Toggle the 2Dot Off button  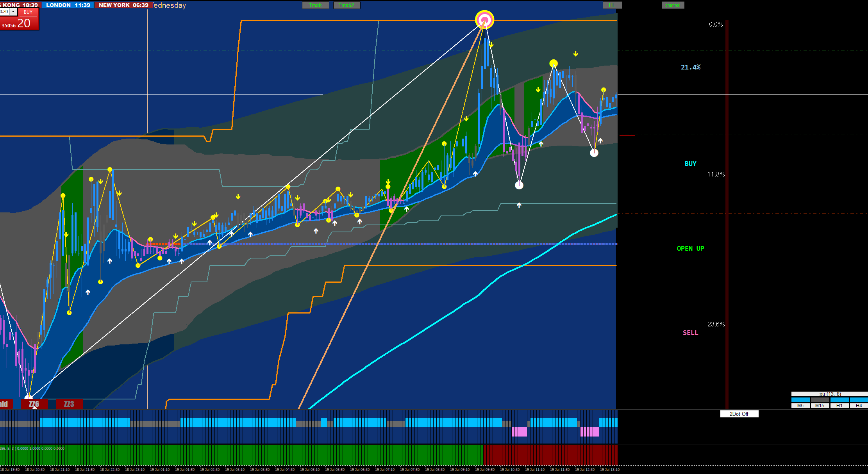coord(739,414)
